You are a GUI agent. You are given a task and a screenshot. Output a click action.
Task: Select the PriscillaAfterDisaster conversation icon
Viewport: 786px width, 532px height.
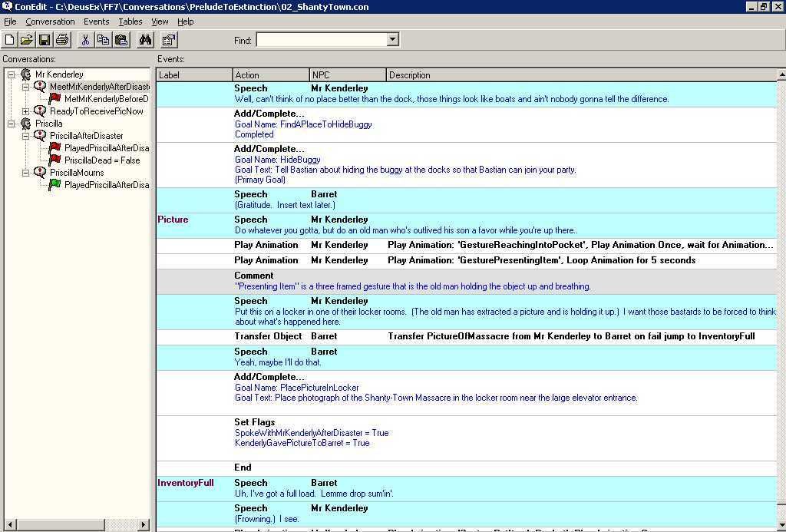(40, 135)
